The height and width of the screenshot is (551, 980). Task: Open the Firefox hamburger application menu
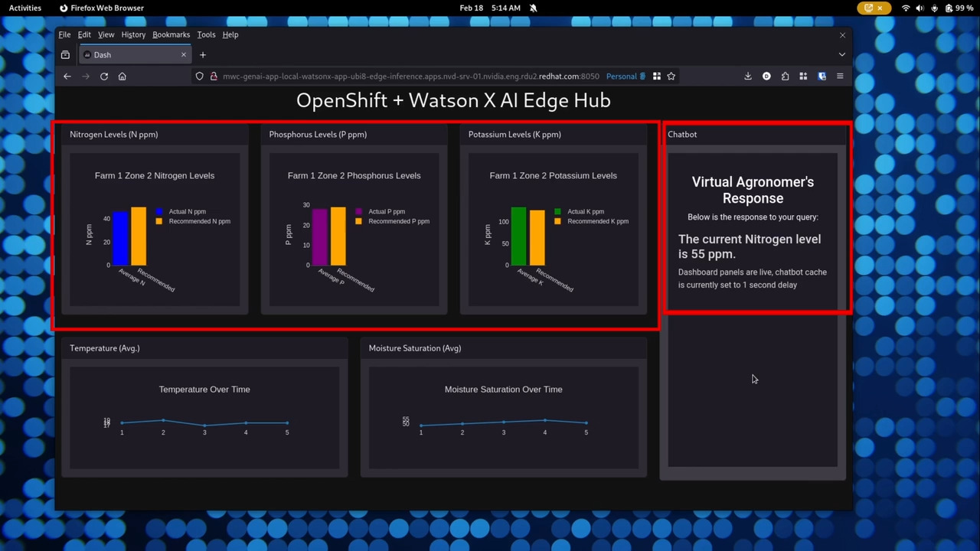pyautogui.click(x=840, y=77)
